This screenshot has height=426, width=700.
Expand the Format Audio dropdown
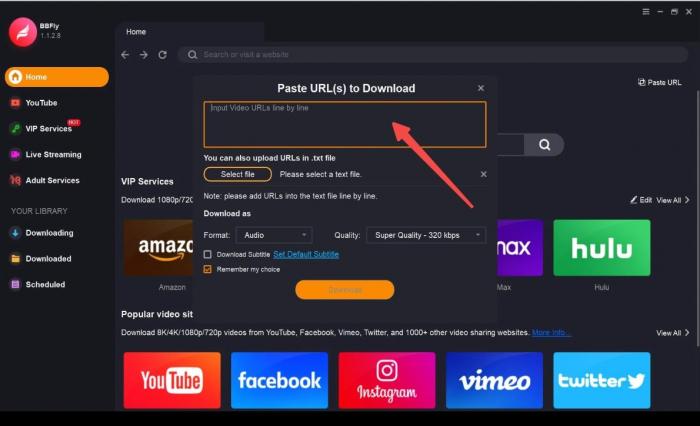click(274, 235)
